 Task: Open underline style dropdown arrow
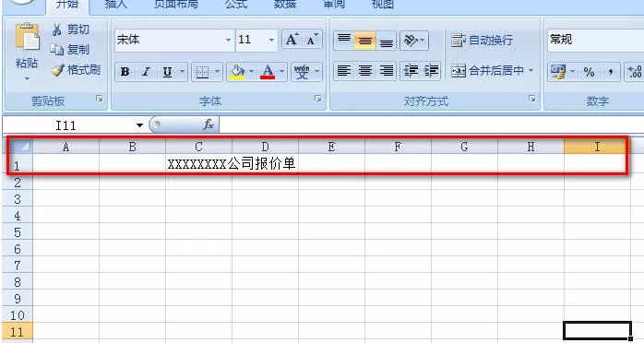(182, 72)
